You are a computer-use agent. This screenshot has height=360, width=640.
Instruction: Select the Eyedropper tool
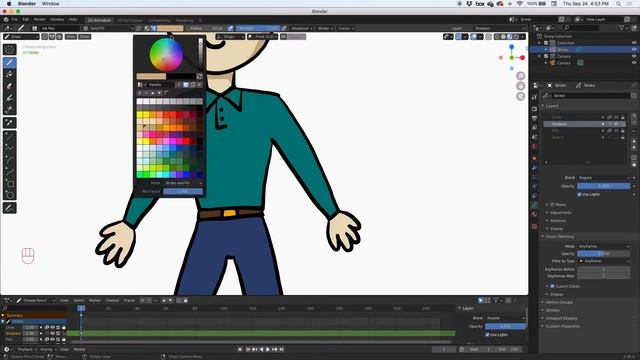[9, 123]
